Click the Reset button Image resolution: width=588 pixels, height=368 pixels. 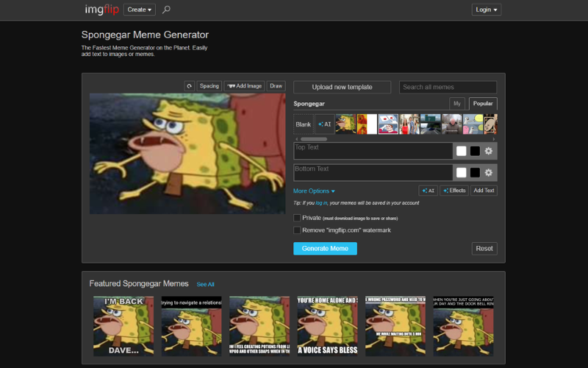[x=484, y=249]
